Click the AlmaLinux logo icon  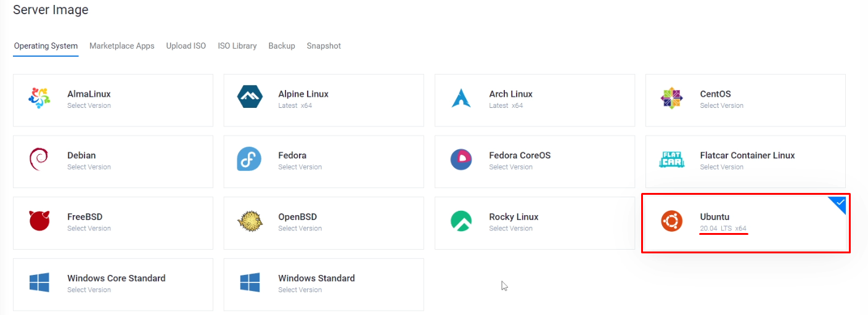(x=39, y=99)
